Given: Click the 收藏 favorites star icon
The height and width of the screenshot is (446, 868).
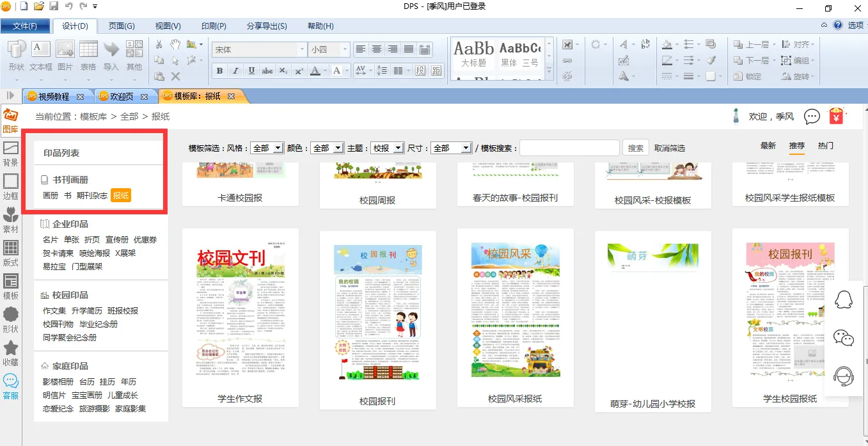Looking at the screenshot, I should [x=10, y=353].
